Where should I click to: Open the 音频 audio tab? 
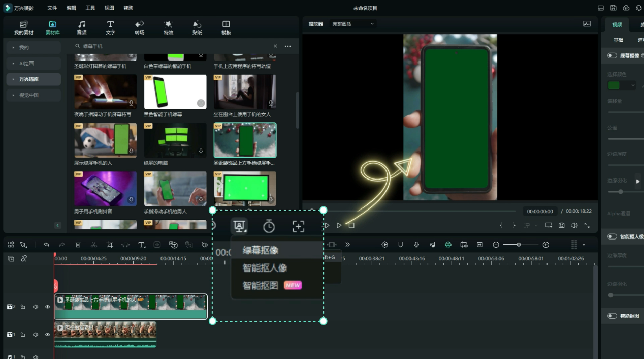pyautogui.click(x=81, y=27)
